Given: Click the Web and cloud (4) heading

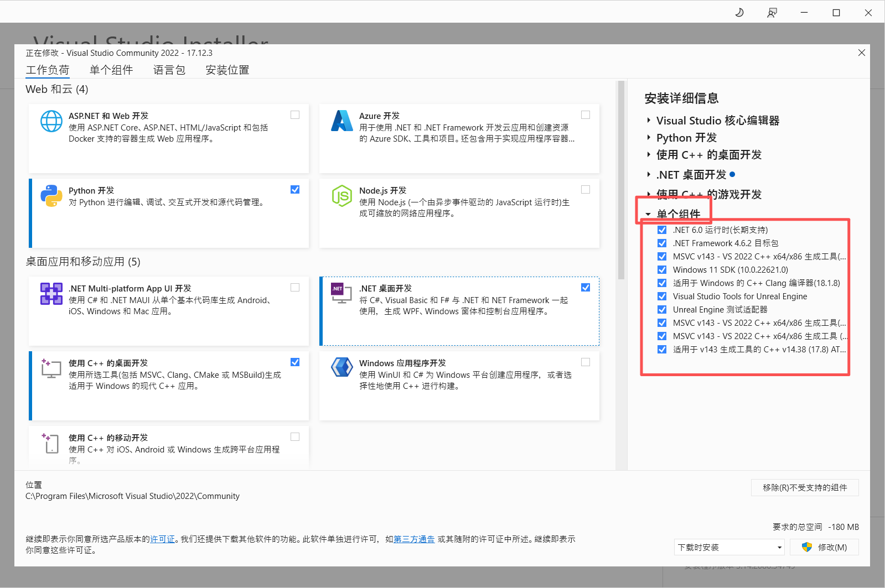Looking at the screenshot, I should point(57,89).
